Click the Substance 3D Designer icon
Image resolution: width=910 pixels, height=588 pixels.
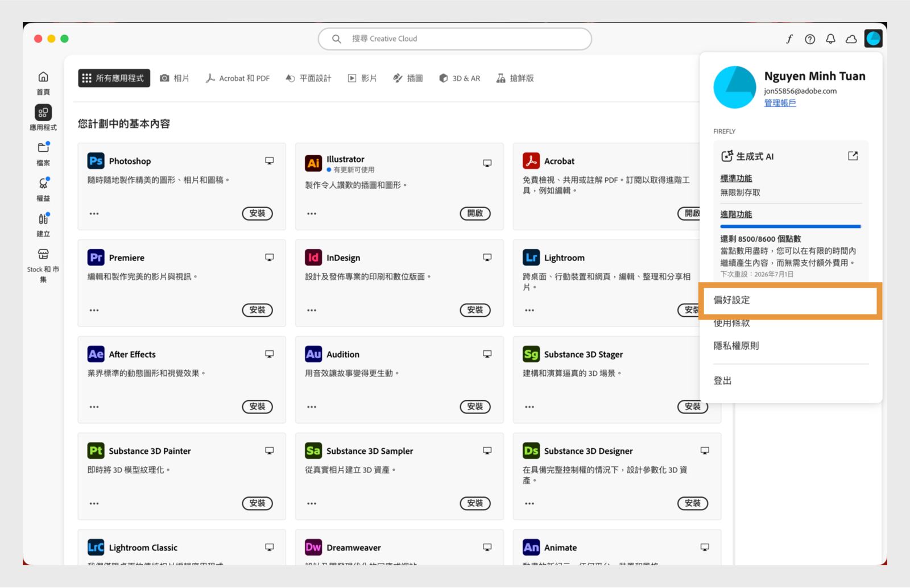[x=531, y=451]
